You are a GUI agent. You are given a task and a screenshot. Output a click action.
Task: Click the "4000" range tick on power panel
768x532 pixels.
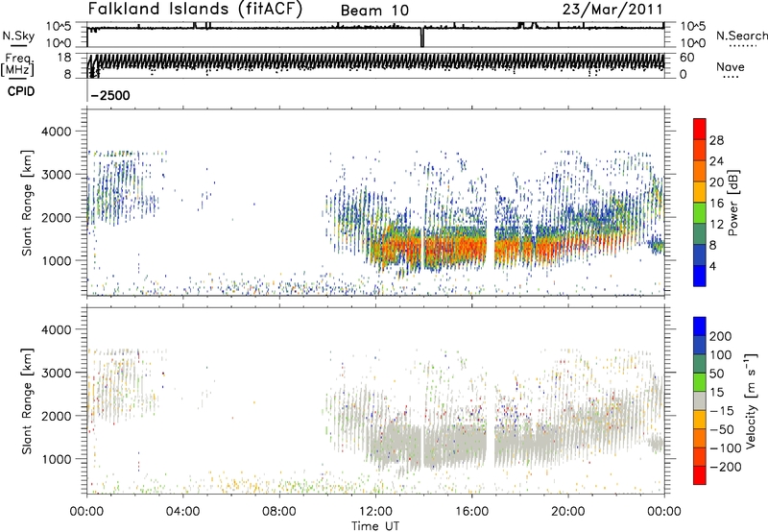coord(57,132)
